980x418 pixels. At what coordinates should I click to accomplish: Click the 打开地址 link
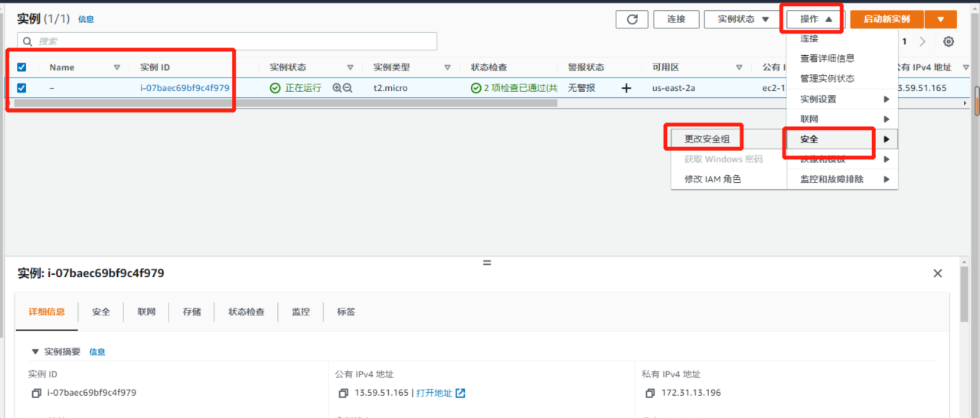pos(434,394)
